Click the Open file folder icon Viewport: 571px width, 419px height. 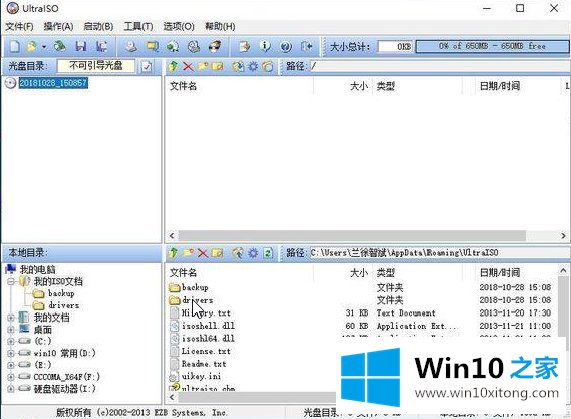[32, 47]
